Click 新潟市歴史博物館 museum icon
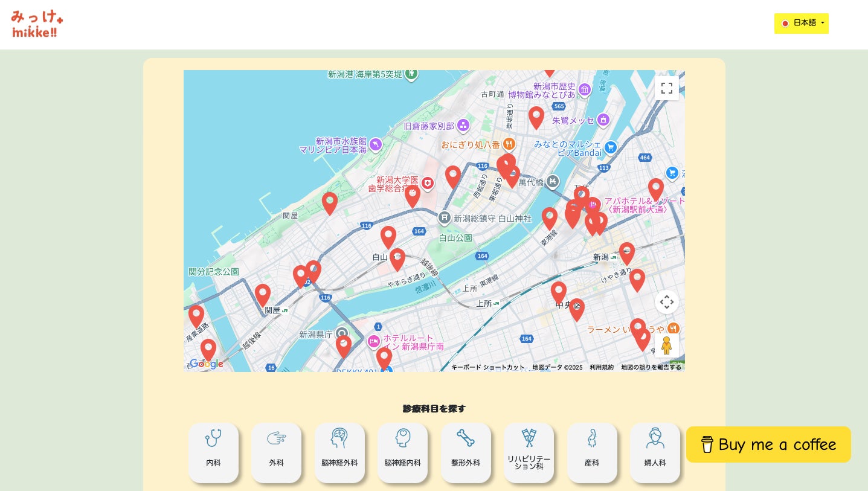868x491 pixels. click(584, 90)
